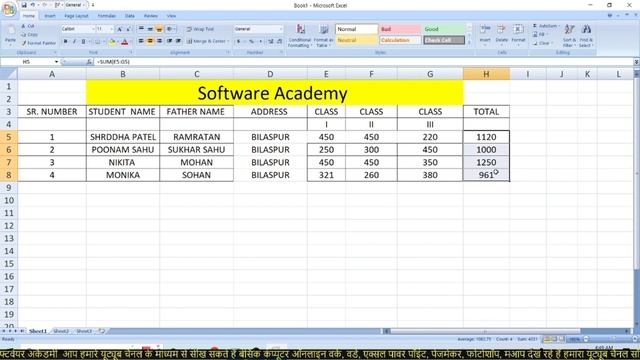Increase font size with Grow Font
The image size is (640, 360).
pyautogui.click(x=120, y=29)
